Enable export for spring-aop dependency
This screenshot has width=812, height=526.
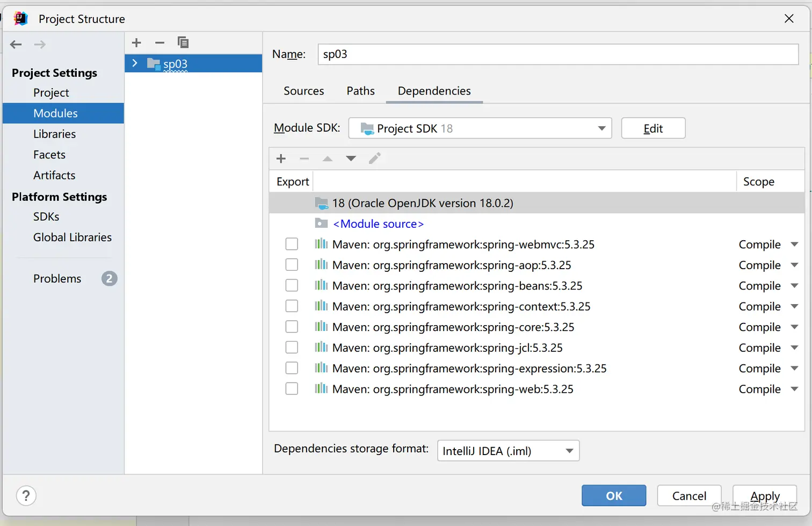tap(292, 265)
